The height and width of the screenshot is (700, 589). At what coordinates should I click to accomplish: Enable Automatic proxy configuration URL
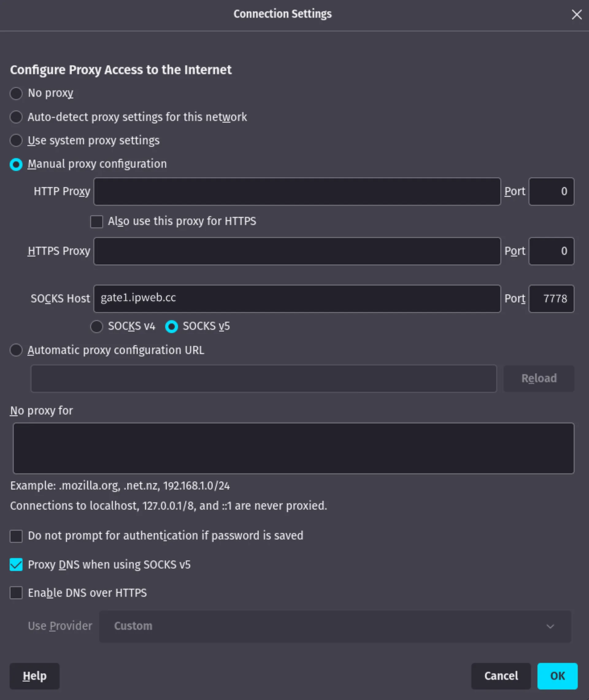[16, 350]
